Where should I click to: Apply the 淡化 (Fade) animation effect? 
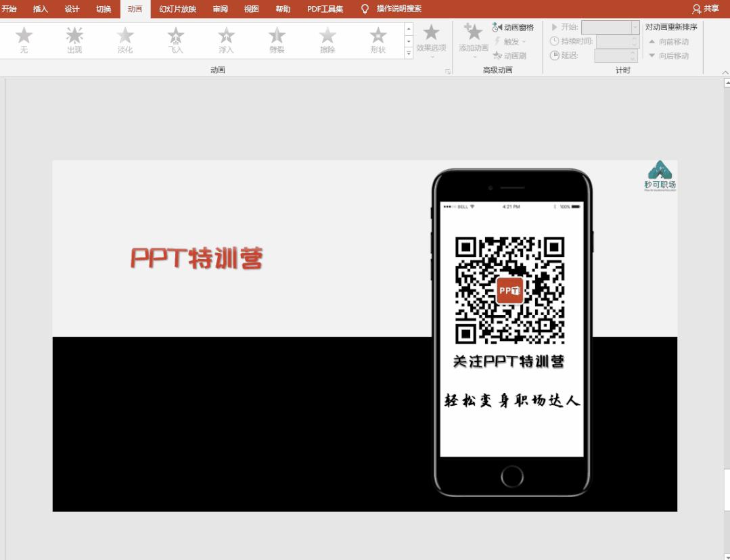tap(125, 40)
